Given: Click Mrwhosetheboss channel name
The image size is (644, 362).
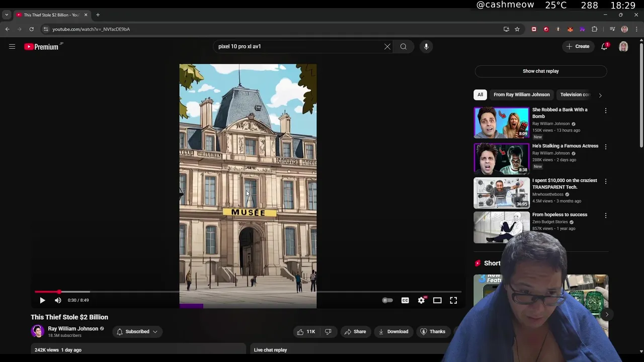Looking at the screenshot, I should [x=548, y=194].
